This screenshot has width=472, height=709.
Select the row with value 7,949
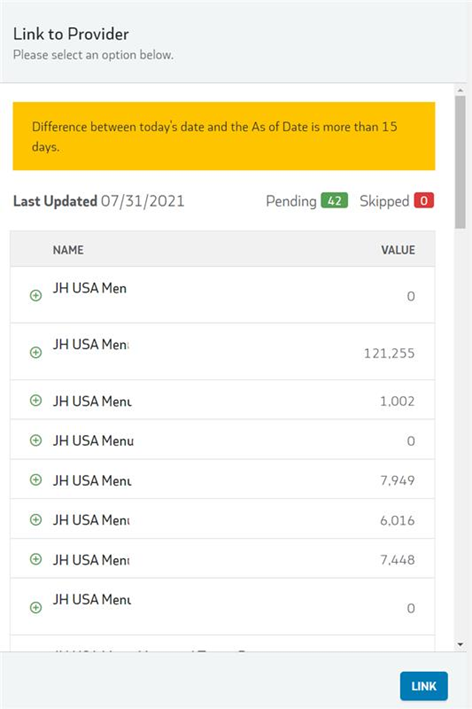click(x=222, y=479)
